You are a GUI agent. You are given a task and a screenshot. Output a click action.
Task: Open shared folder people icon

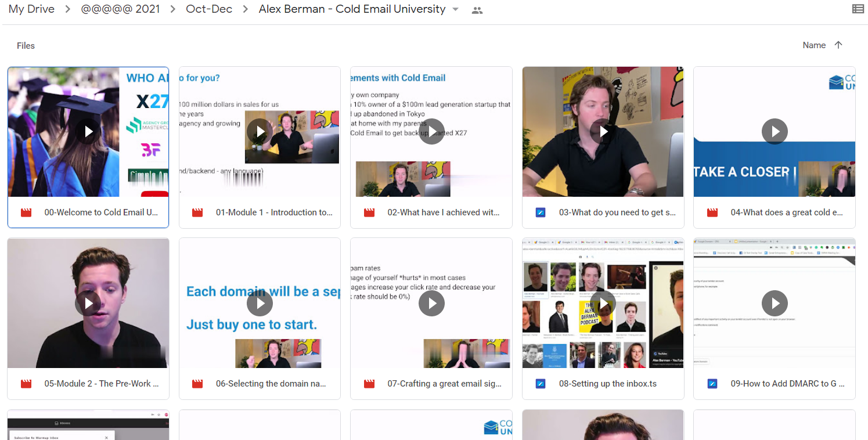point(477,10)
